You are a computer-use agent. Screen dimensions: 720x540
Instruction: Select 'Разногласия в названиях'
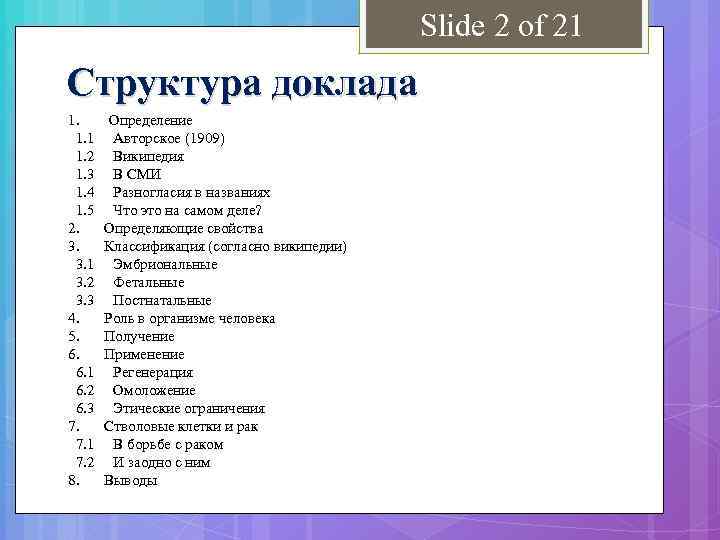(x=191, y=192)
